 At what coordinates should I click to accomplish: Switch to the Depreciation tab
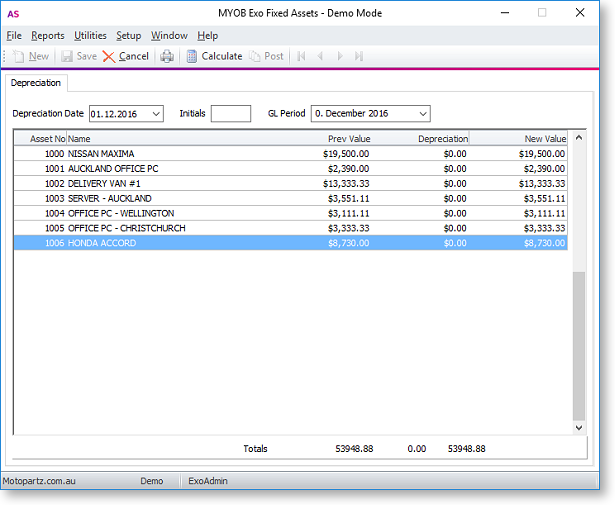point(36,83)
